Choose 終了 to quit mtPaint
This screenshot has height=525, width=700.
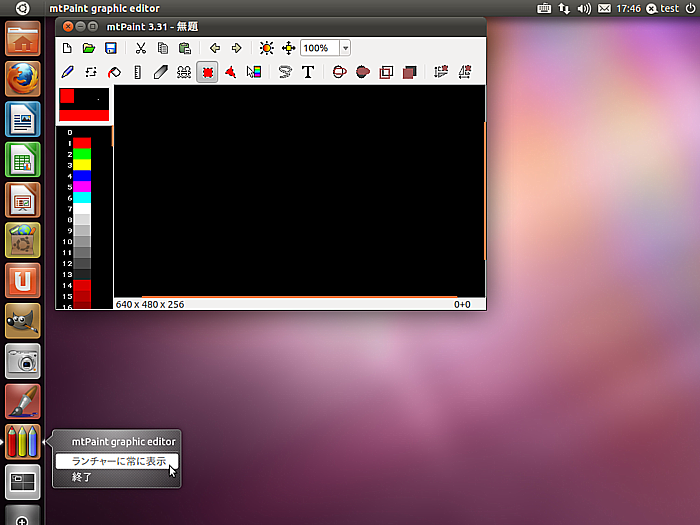point(82,478)
